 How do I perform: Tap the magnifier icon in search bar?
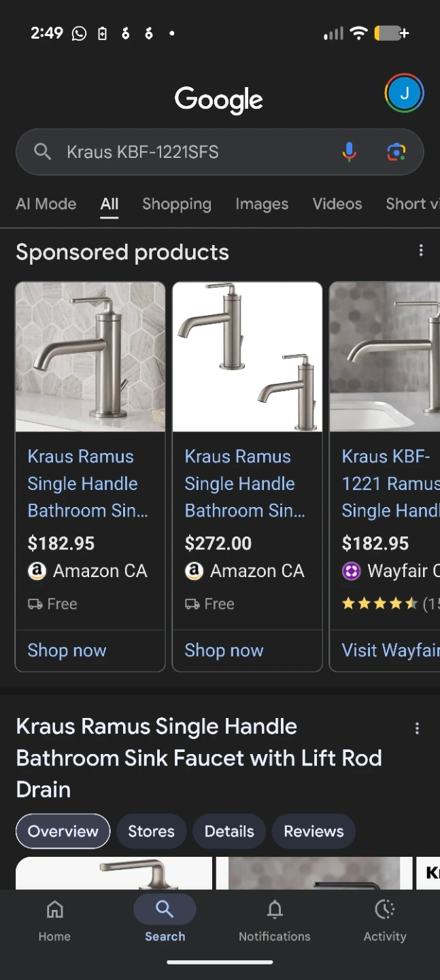[42, 152]
